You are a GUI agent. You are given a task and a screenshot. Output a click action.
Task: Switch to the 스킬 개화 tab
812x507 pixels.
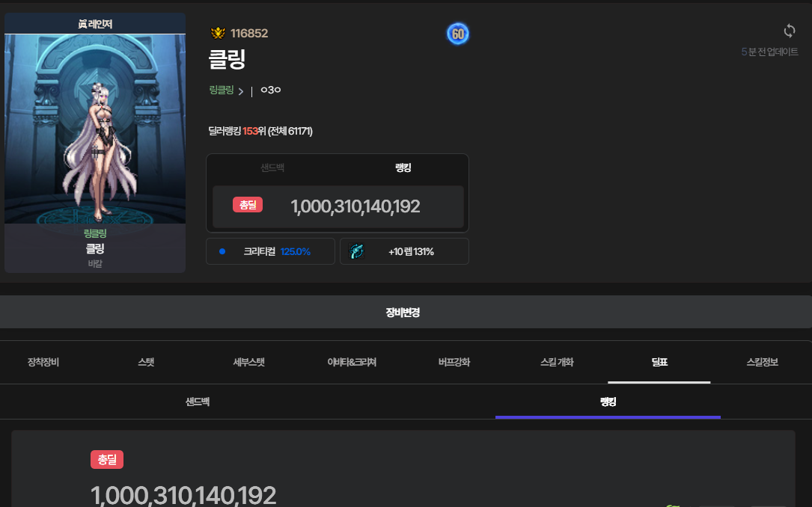557,363
